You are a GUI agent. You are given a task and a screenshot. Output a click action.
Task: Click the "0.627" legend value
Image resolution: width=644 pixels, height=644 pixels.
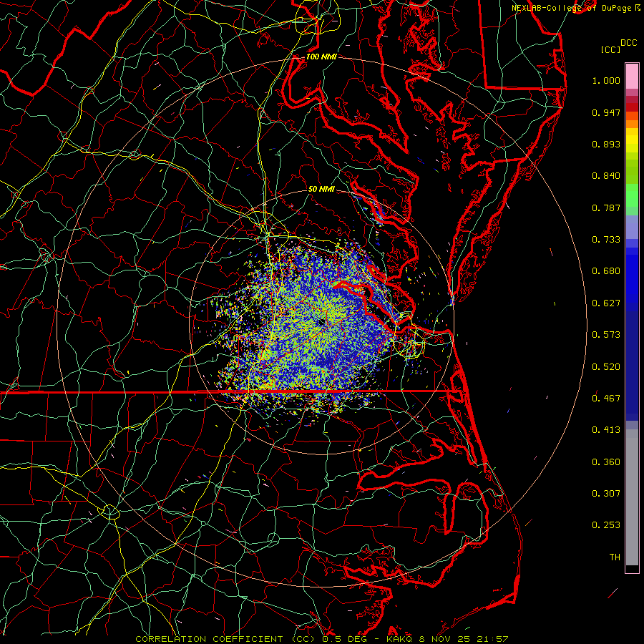(x=606, y=303)
